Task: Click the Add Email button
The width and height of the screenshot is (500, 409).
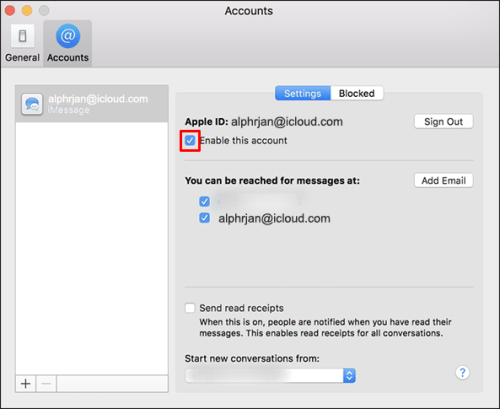Action: 443,180
